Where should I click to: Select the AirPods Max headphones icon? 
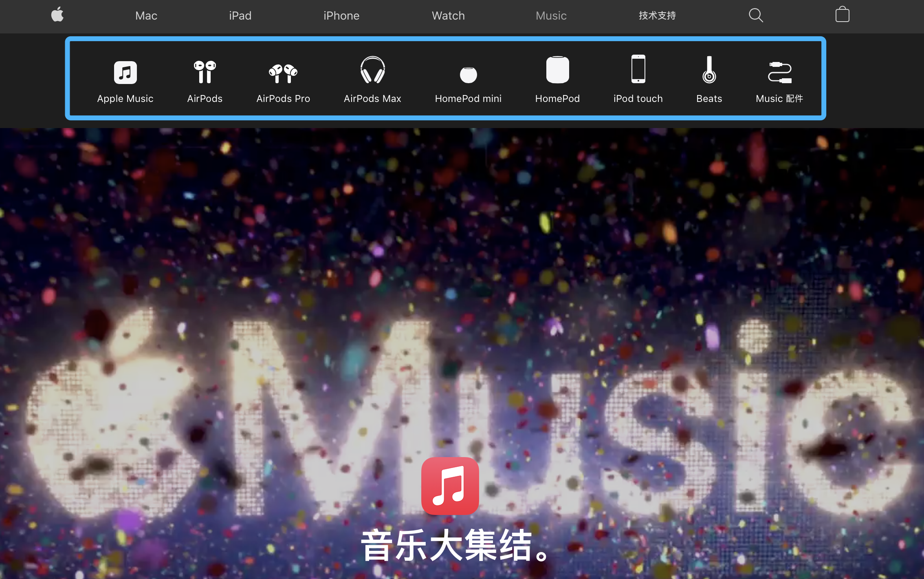pyautogui.click(x=372, y=70)
